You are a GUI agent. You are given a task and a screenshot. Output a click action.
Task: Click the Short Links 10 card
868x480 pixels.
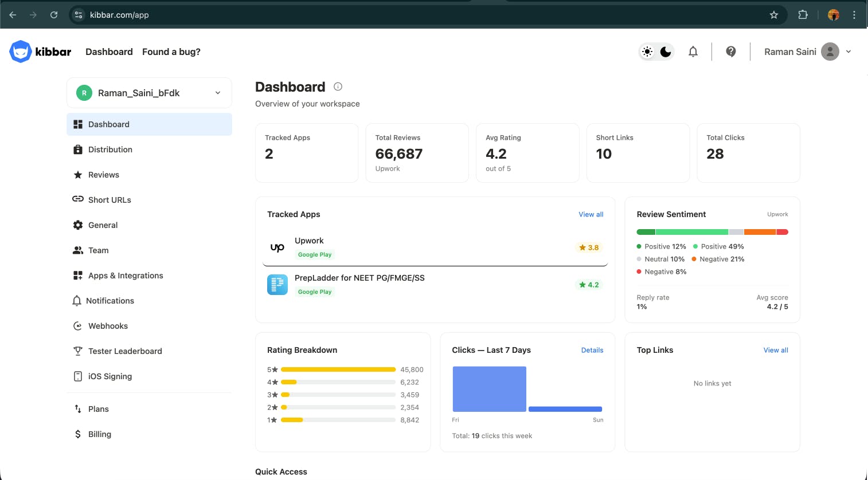pyautogui.click(x=638, y=153)
